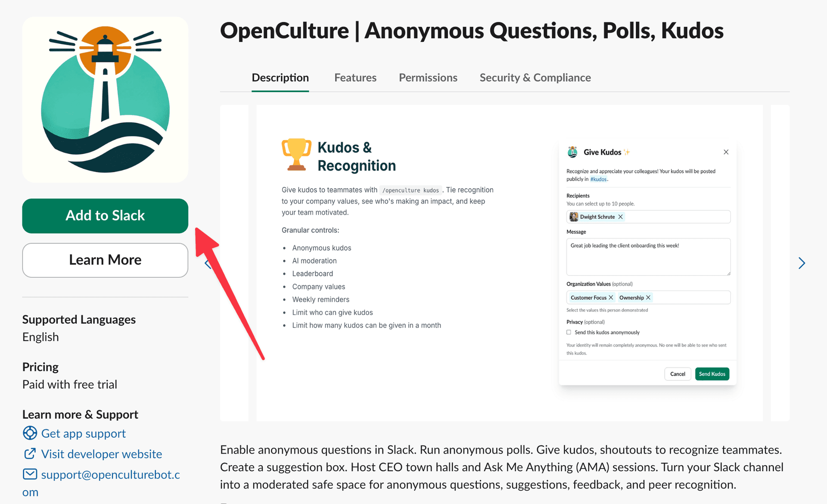The image size is (827, 504).
Task: Click the right carousel arrow to see the next slide
Action: [x=802, y=263]
